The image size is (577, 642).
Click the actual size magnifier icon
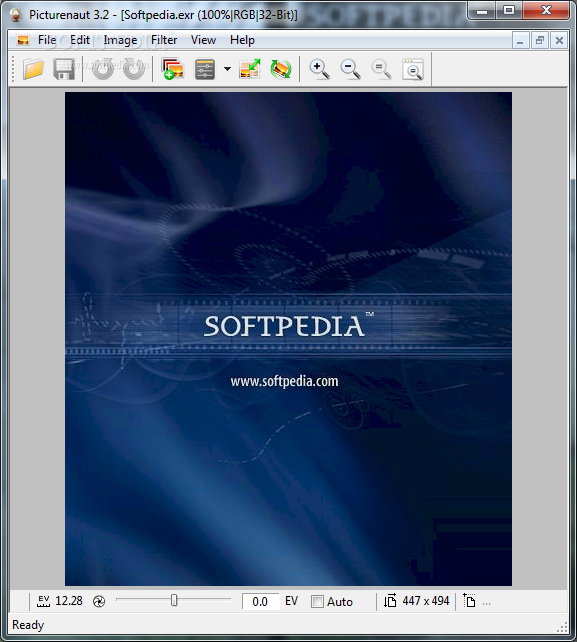tap(382, 69)
